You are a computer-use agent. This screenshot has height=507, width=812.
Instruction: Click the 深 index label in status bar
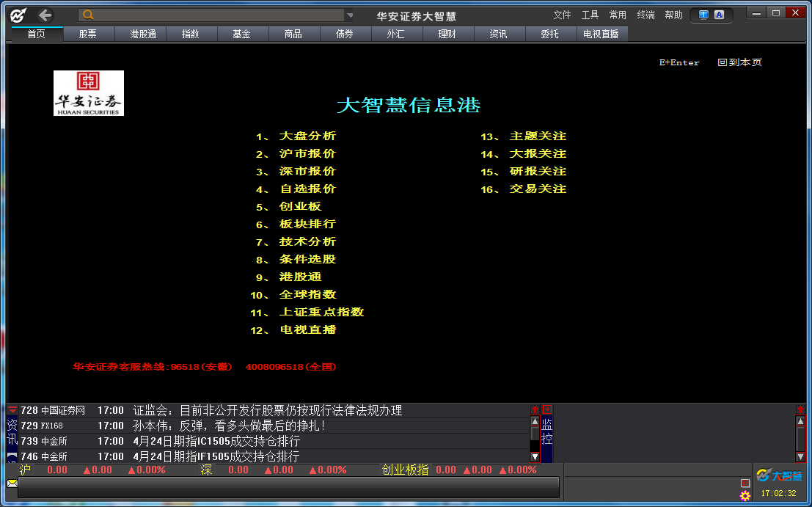coord(206,470)
